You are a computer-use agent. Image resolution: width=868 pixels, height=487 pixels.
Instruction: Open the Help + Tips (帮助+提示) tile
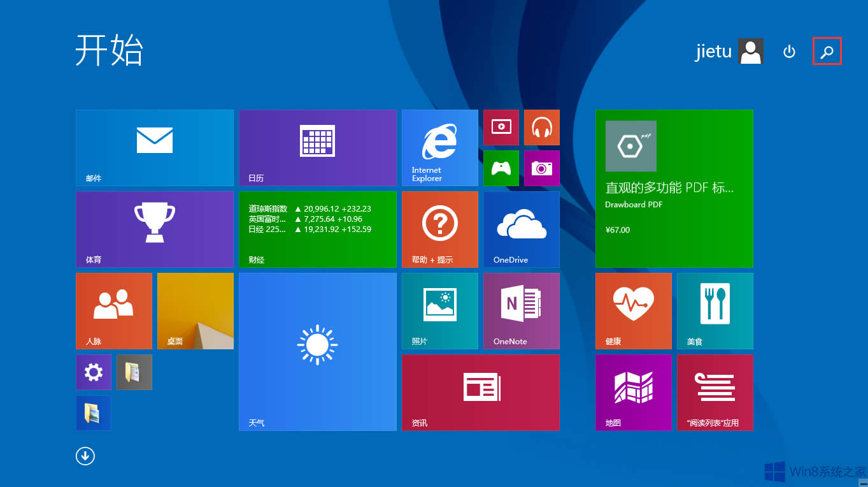439,229
